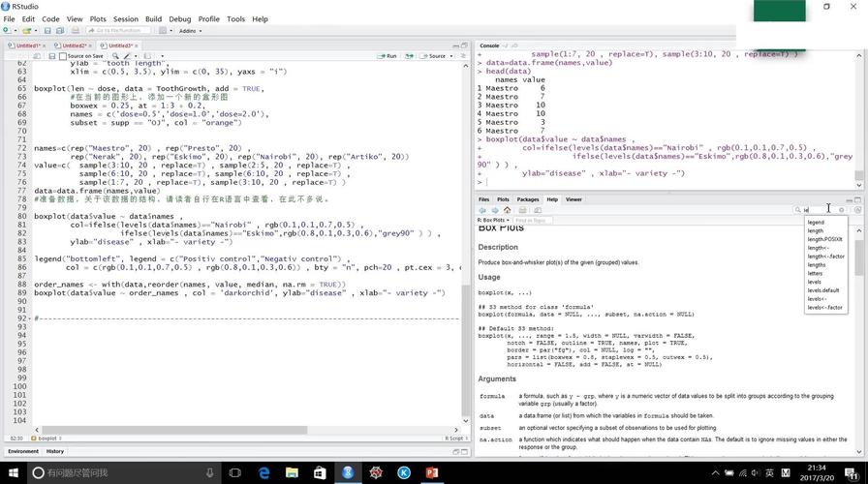Switch to the History tab
Image resolution: width=868 pixels, height=484 pixels.
click(55, 451)
